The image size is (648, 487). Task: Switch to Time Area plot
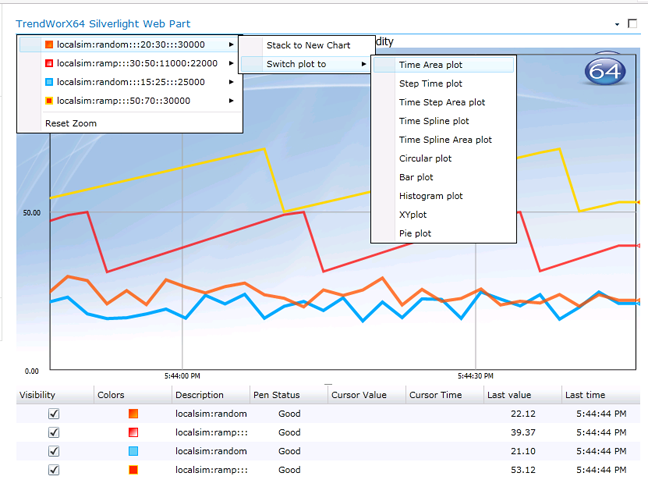pos(443,65)
